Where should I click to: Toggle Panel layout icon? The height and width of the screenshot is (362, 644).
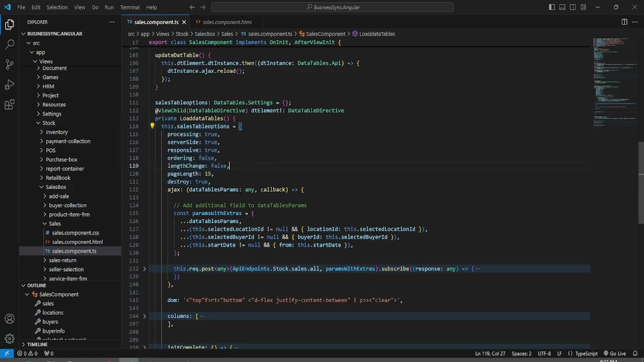pos(562,7)
